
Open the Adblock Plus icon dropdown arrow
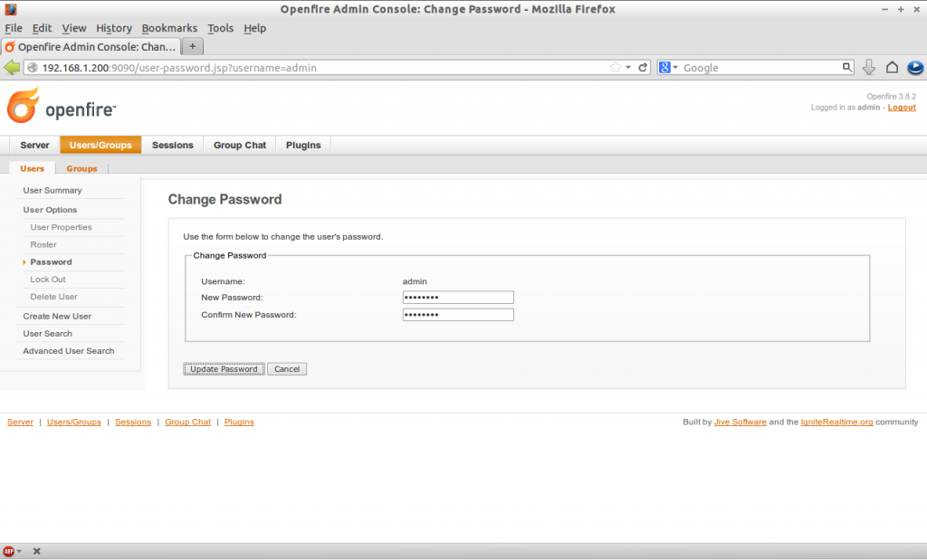pos(20,551)
